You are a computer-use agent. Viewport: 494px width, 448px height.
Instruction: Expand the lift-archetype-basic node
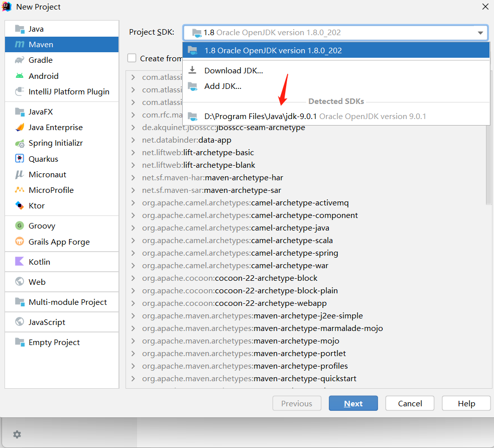coord(133,153)
